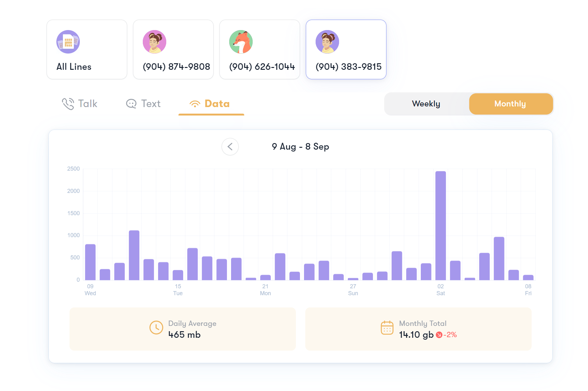Image resolution: width=588 pixels, height=391 pixels.
Task: Select the Monthly view toggle
Action: [x=510, y=104]
